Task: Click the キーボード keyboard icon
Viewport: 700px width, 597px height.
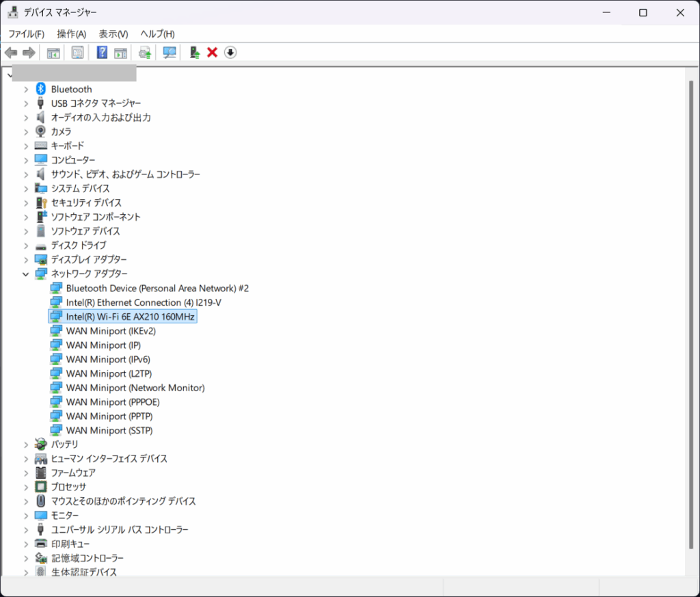Action: tap(40, 146)
